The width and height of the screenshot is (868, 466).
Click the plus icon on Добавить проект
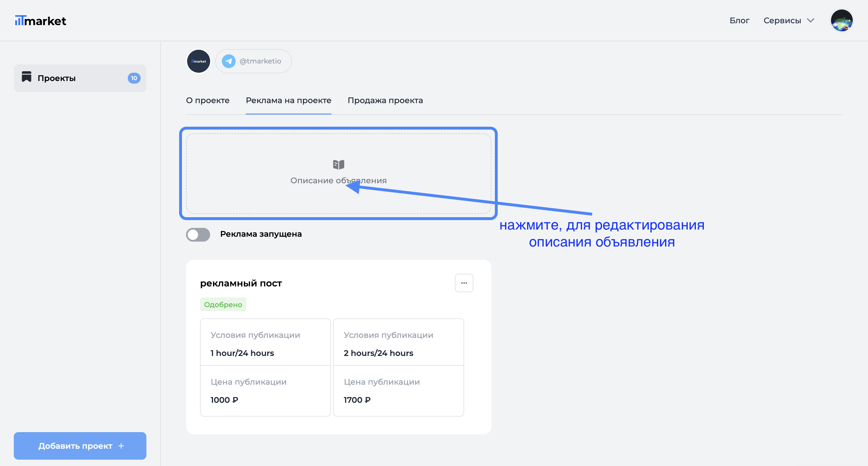pyautogui.click(x=121, y=446)
